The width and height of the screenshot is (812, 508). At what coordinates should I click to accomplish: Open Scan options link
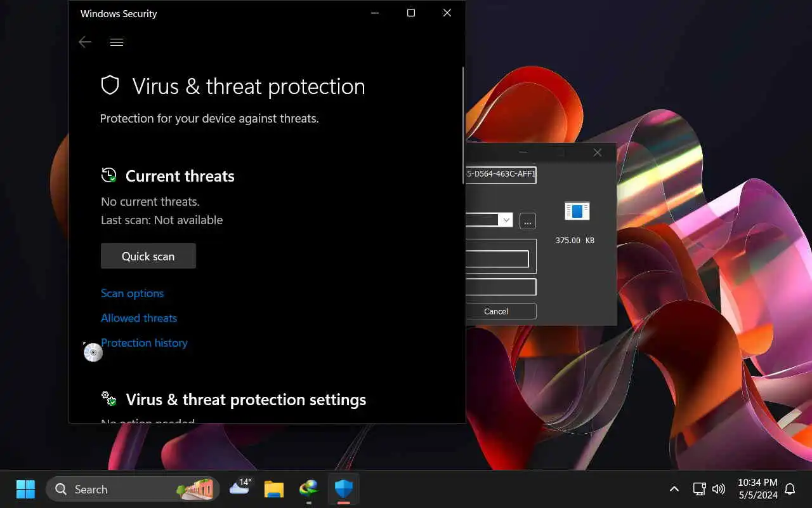[x=132, y=293]
